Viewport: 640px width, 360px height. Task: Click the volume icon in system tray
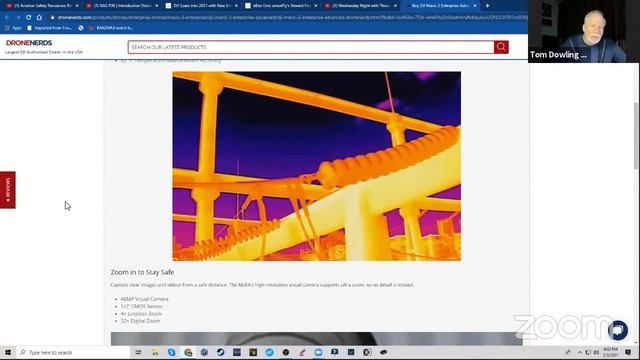[x=596, y=352]
